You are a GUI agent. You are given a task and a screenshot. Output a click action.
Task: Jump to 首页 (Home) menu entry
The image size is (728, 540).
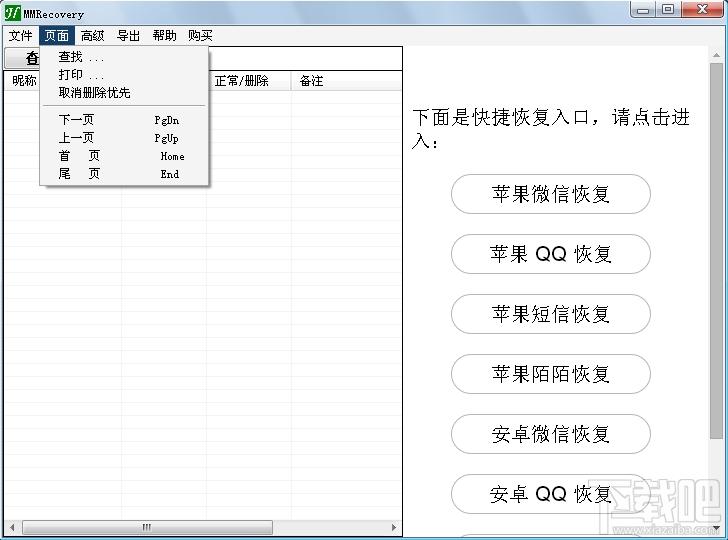[x=124, y=156]
